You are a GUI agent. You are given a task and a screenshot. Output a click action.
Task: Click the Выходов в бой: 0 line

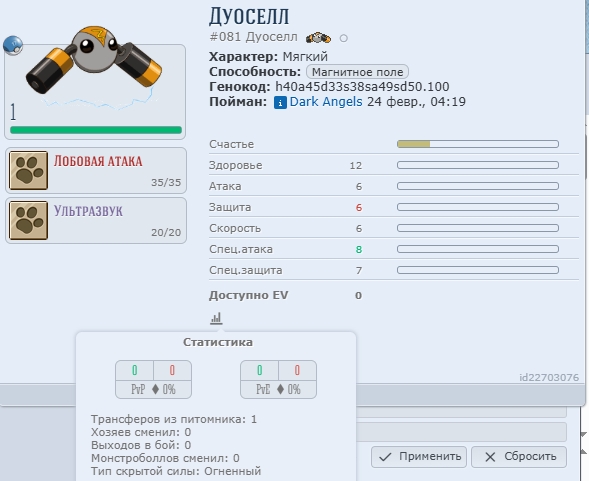tap(141, 445)
